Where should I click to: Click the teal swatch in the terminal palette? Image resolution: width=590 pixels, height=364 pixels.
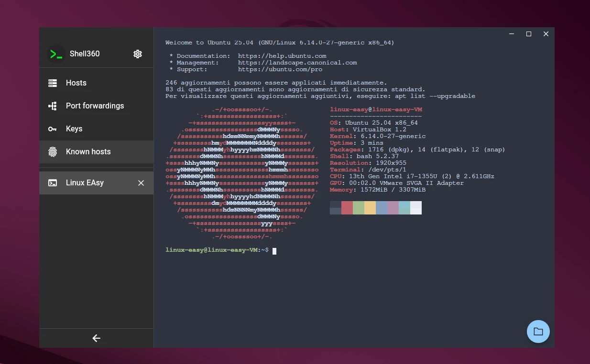(x=404, y=207)
